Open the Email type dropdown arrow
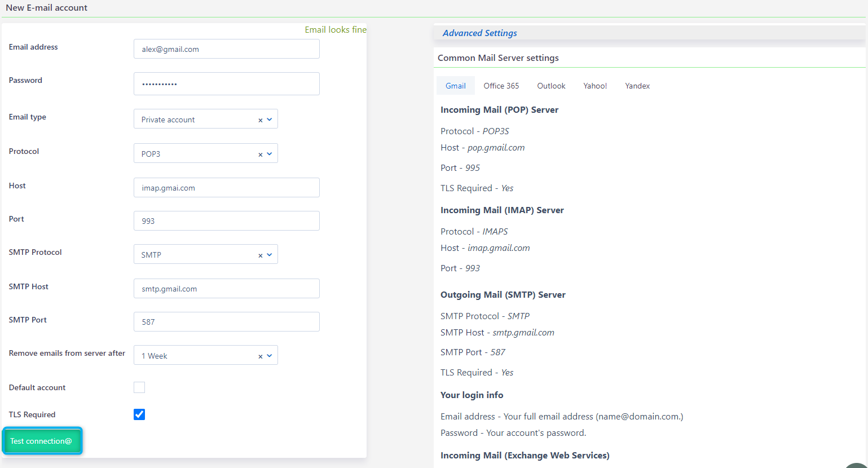The height and width of the screenshot is (468, 868). coord(270,120)
